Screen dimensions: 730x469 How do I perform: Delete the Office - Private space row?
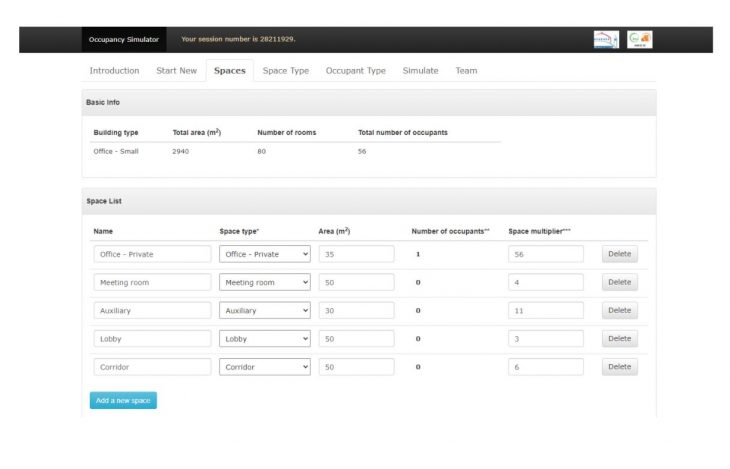click(619, 254)
